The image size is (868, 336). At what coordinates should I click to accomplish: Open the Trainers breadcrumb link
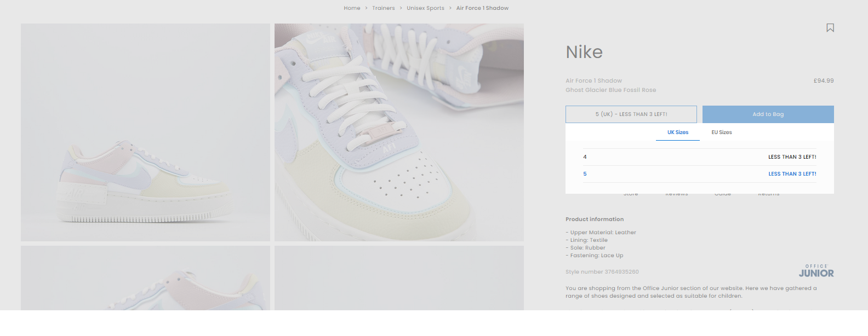384,8
